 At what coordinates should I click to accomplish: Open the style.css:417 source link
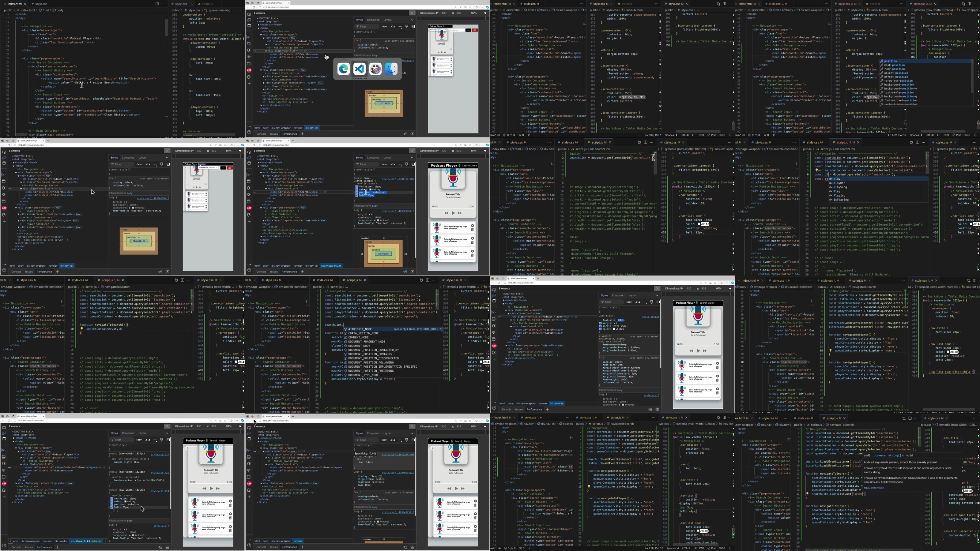[x=159, y=454]
